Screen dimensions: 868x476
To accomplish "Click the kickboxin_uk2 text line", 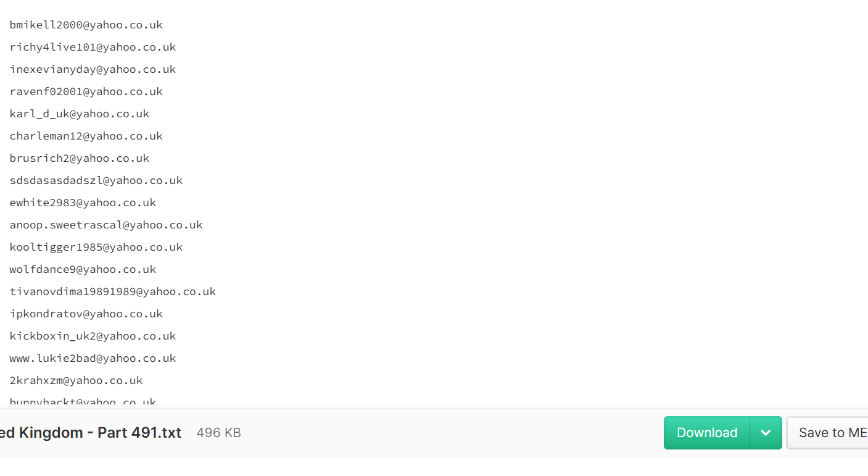I will coord(93,336).
